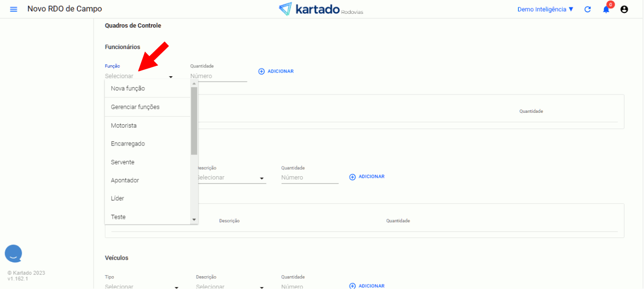The image size is (644, 289).
Task: Open the middle section's Descrição dropdown
Action: (x=231, y=178)
